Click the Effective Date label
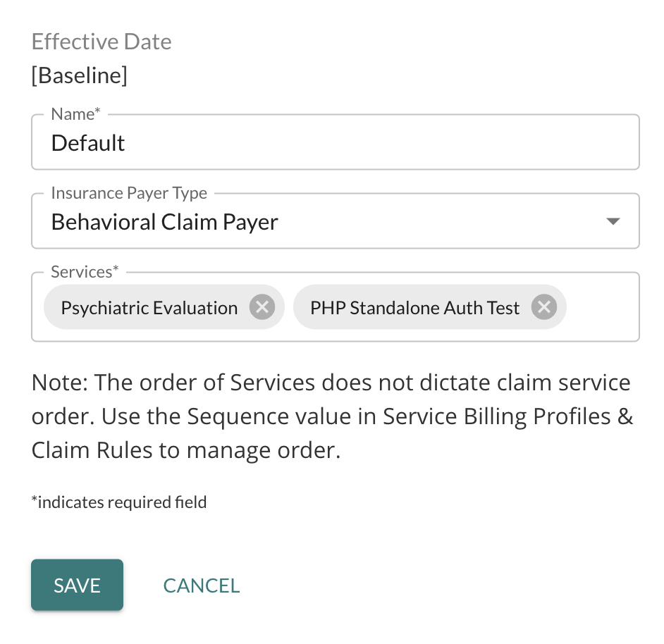Viewport: 664px width, 644px height. click(x=102, y=42)
